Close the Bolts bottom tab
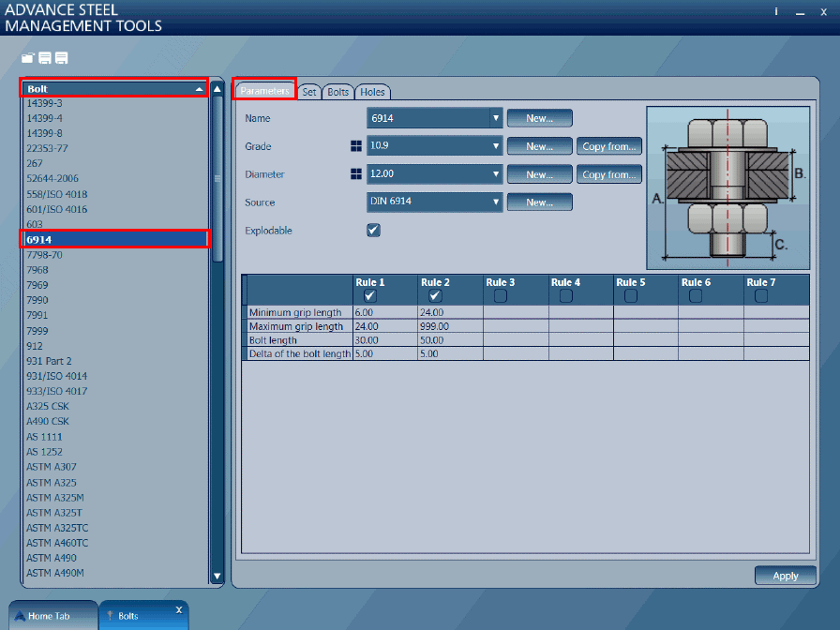 tap(179, 609)
